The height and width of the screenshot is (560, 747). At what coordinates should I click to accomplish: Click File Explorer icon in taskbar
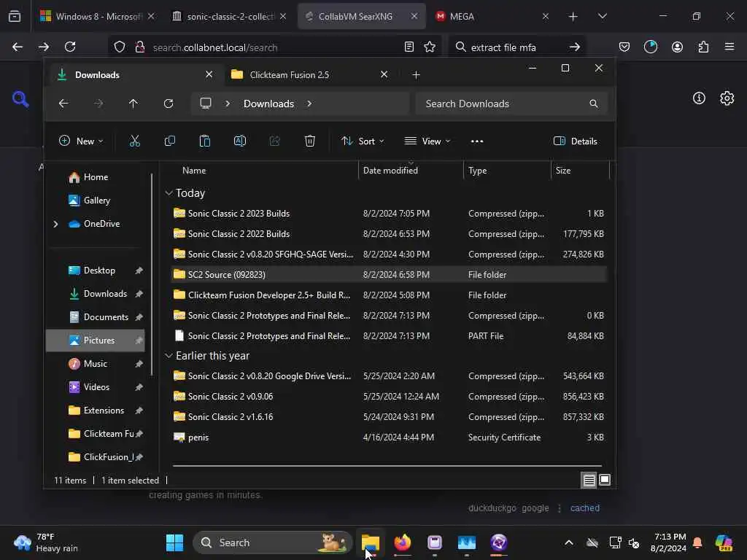pyautogui.click(x=370, y=542)
